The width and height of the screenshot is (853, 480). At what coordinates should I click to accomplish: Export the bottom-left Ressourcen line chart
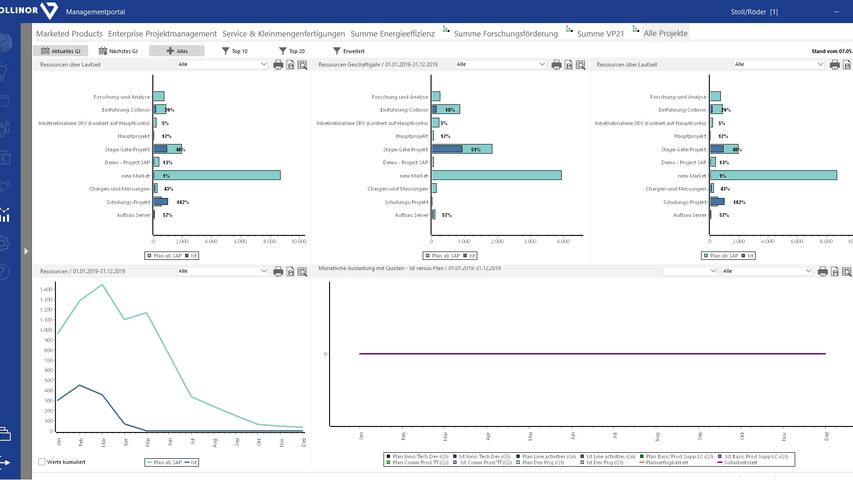point(290,271)
